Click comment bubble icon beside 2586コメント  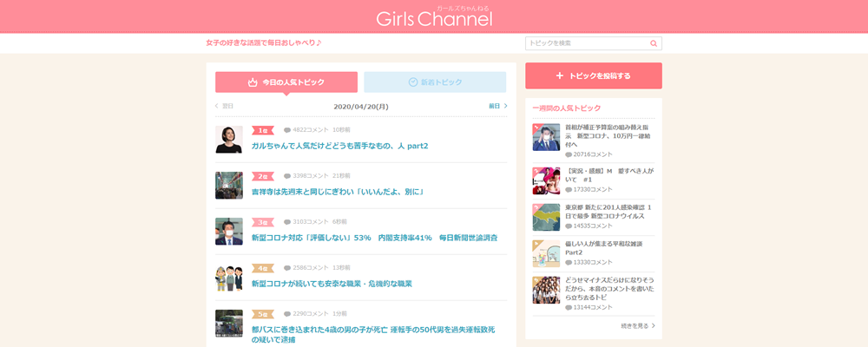pos(287,268)
